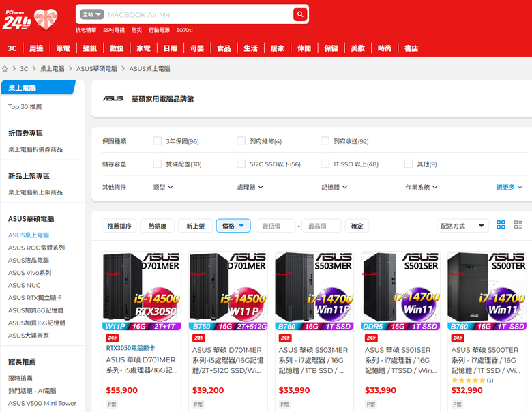Open the 全站 search scope dropdown
Viewport: 532px width, 412px height.
[91, 14]
